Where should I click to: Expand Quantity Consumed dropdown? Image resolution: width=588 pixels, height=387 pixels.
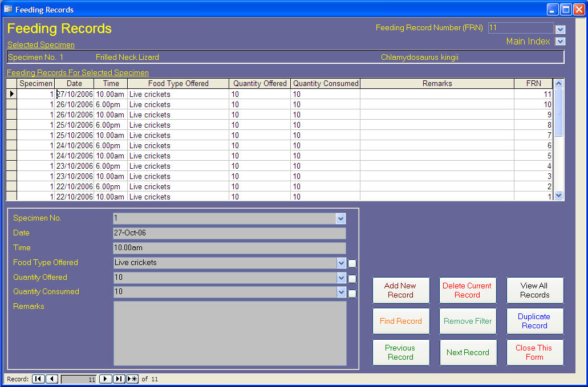click(341, 292)
